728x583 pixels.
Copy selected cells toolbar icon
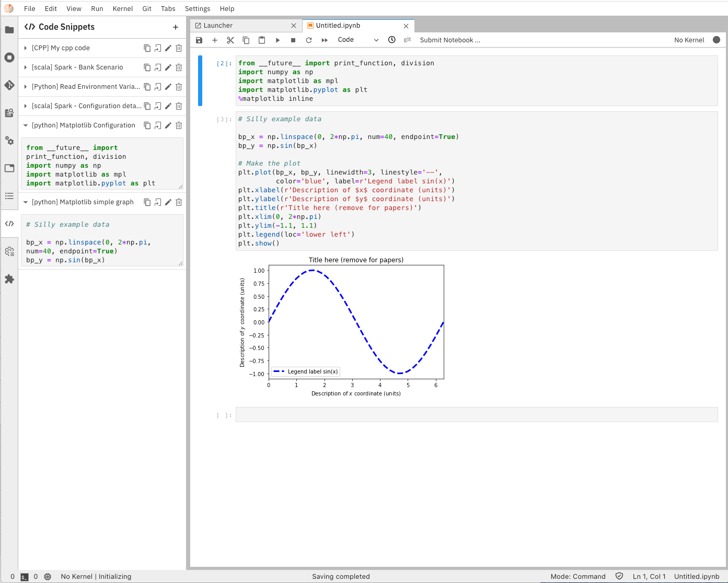pyautogui.click(x=246, y=40)
